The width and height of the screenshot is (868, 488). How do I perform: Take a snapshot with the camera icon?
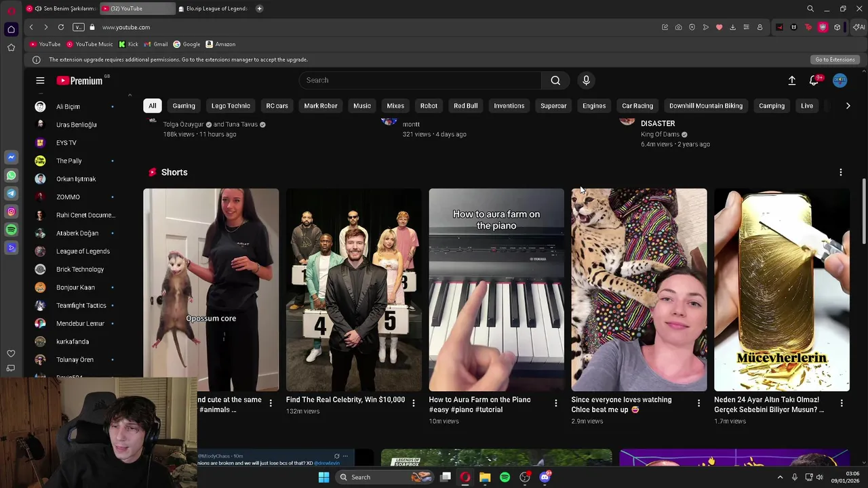click(x=678, y=27)
